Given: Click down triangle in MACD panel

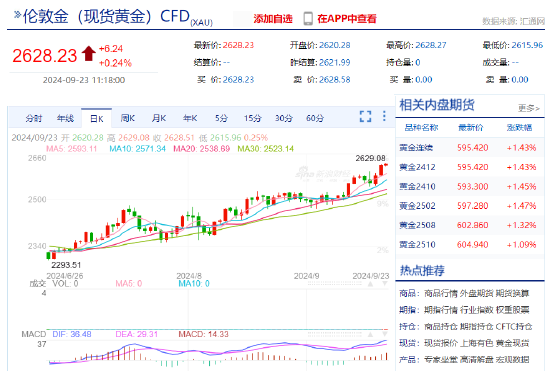Looking at the screenshot, I should (x=385, y=334).
